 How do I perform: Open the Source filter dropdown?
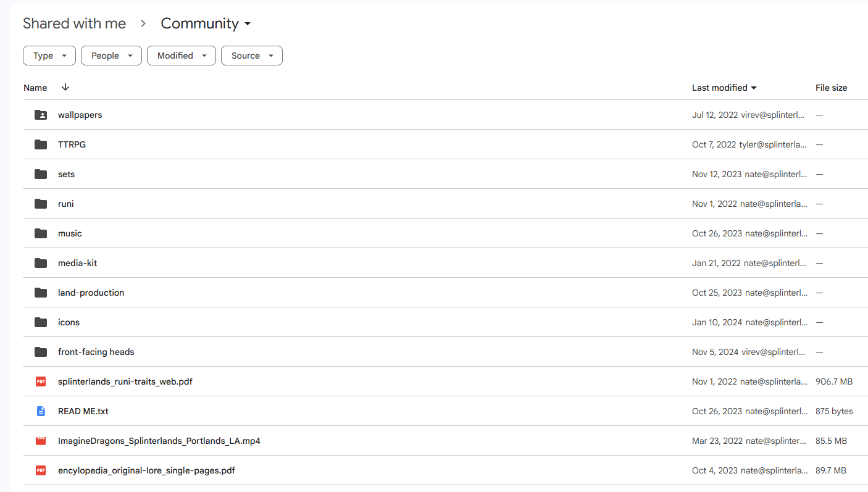[252, 56]
